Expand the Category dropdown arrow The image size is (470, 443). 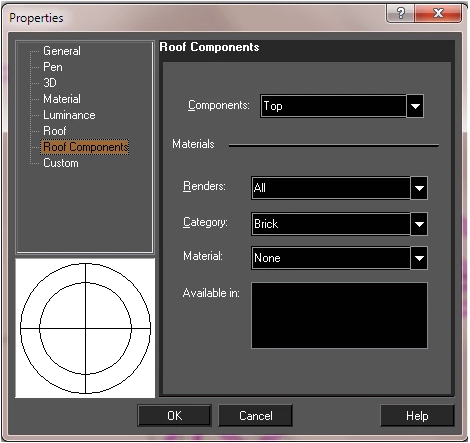(x=419, y=224)
